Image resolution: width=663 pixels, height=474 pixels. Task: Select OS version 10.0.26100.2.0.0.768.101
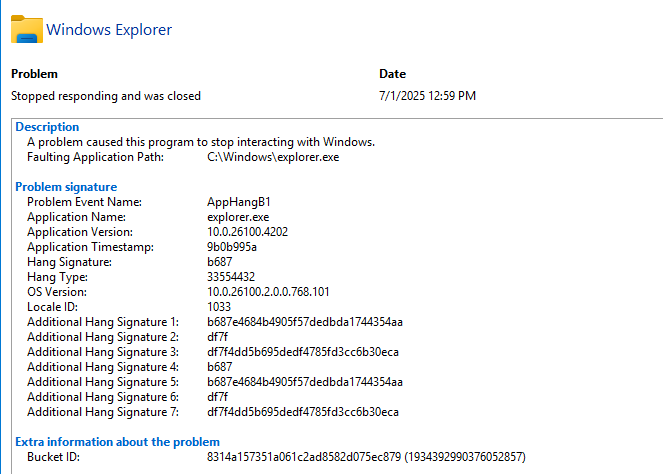(268, 292)
